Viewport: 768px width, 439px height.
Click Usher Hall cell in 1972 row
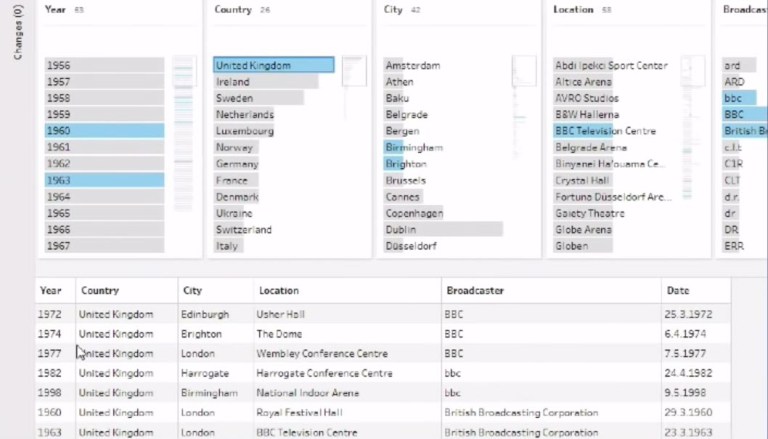(347, 314)
